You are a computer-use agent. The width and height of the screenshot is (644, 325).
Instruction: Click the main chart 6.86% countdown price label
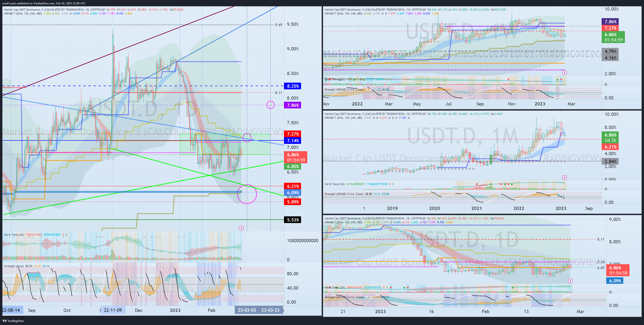coord(296,157)
